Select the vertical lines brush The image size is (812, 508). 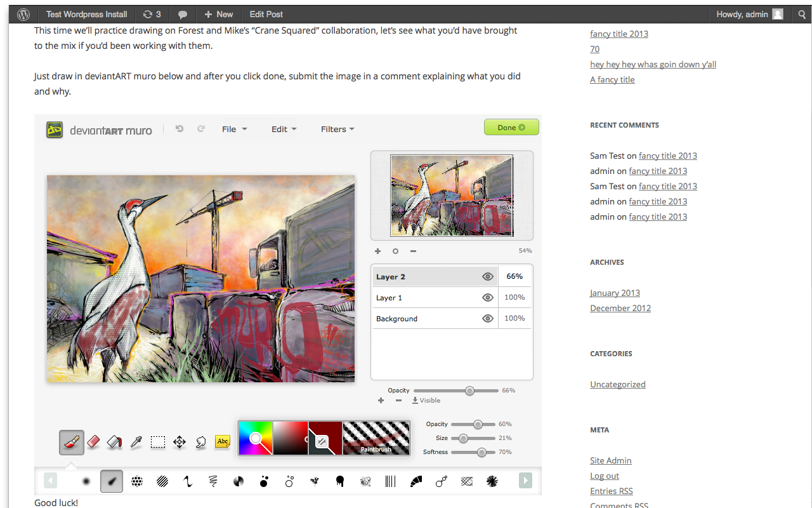[x=390, y=481]
